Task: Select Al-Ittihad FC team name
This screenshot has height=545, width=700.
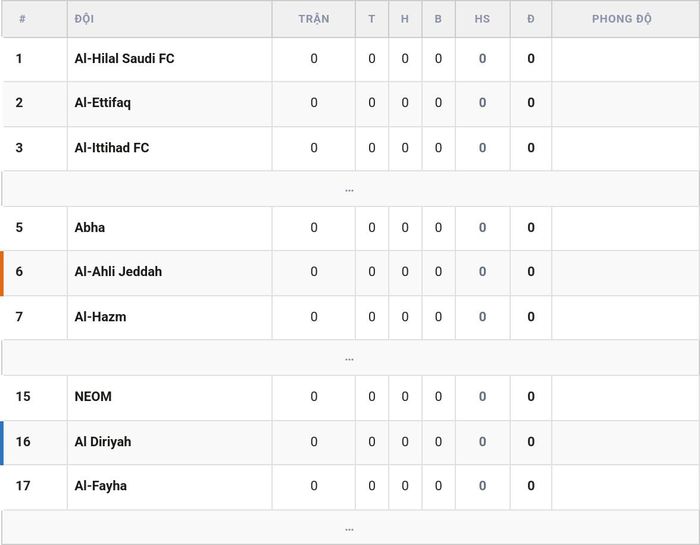Action: click(112, 148)
